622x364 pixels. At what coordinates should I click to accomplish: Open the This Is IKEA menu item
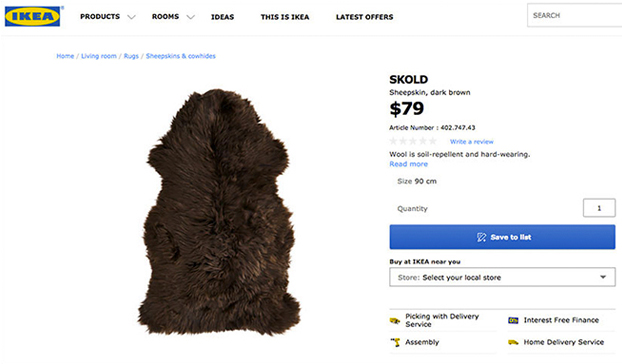point(285,17)
